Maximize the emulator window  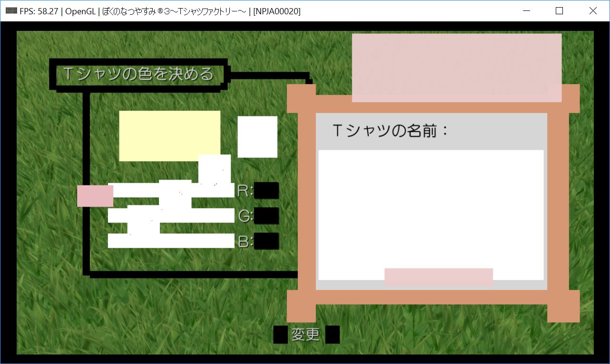(x=560, y=11)
